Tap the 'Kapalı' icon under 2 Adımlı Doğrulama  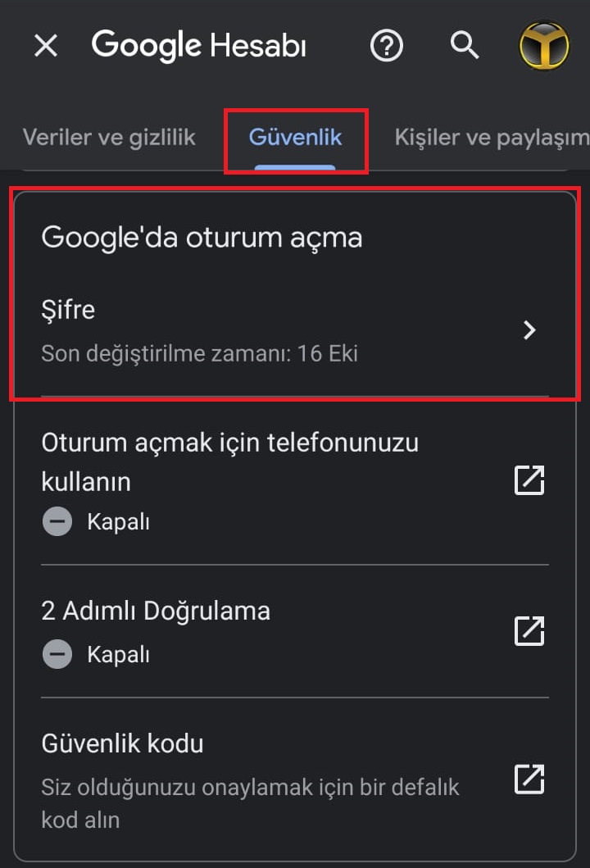(x=57, y=654)
